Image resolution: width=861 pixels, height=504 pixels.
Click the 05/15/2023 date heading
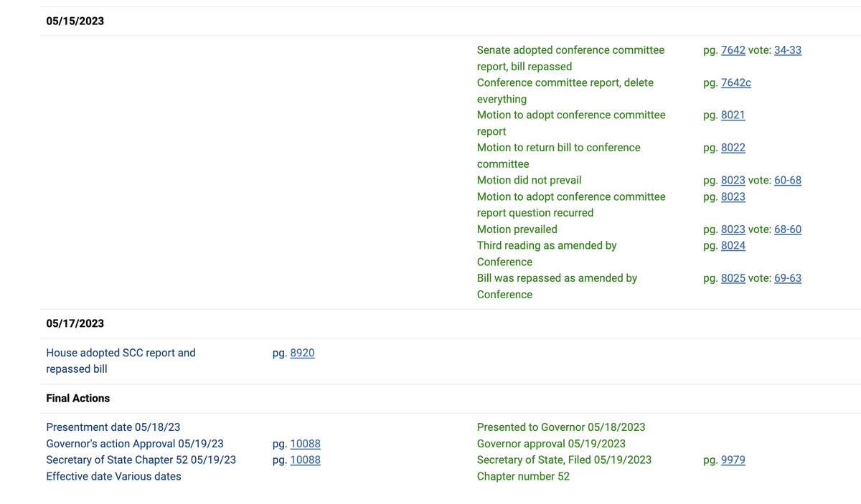(75, 22)
